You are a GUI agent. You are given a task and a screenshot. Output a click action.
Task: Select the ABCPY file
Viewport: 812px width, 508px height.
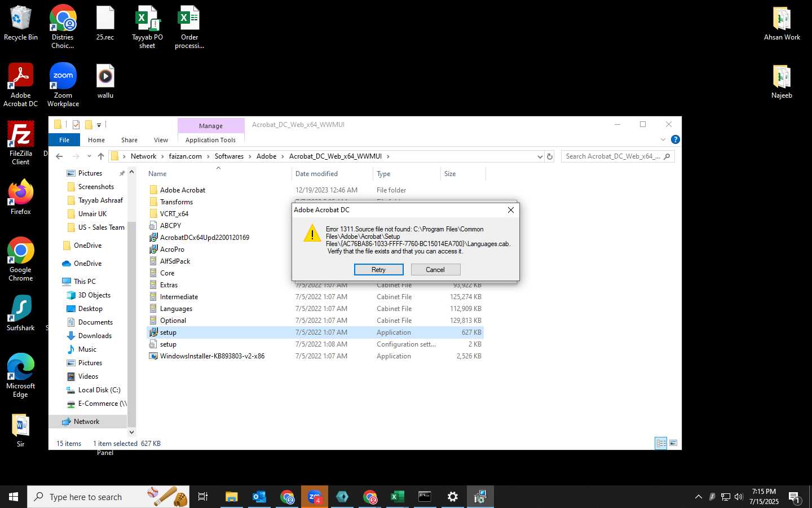point(170,226)
